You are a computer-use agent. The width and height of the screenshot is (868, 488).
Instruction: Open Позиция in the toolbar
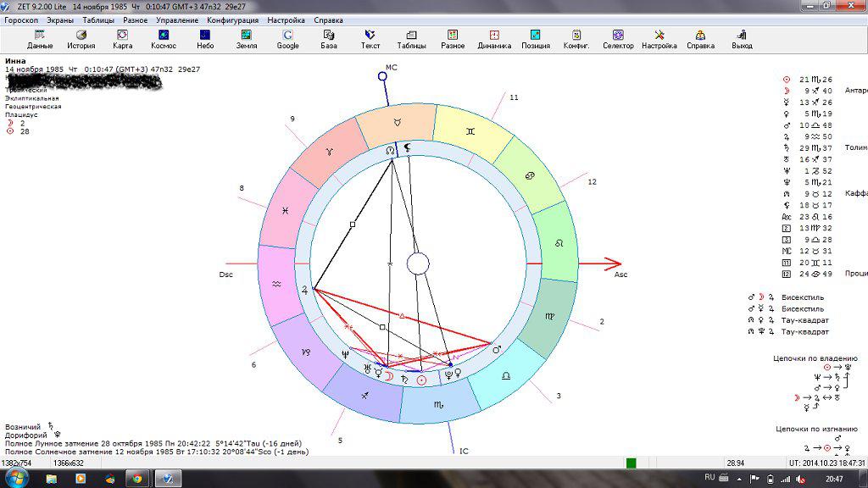(536, 40)
